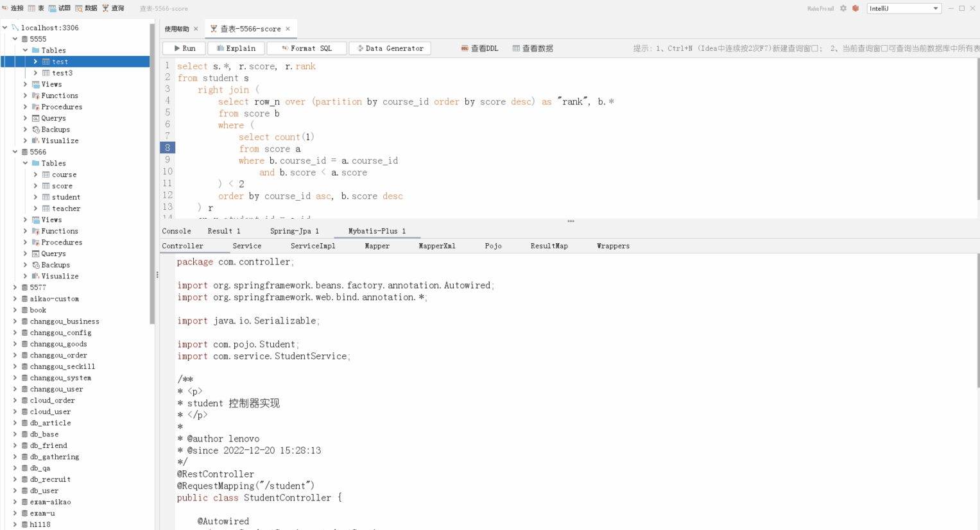This screenshot has width=980, height=530.
Task: Open the Service code sub-tab
Action: [247, 246]
